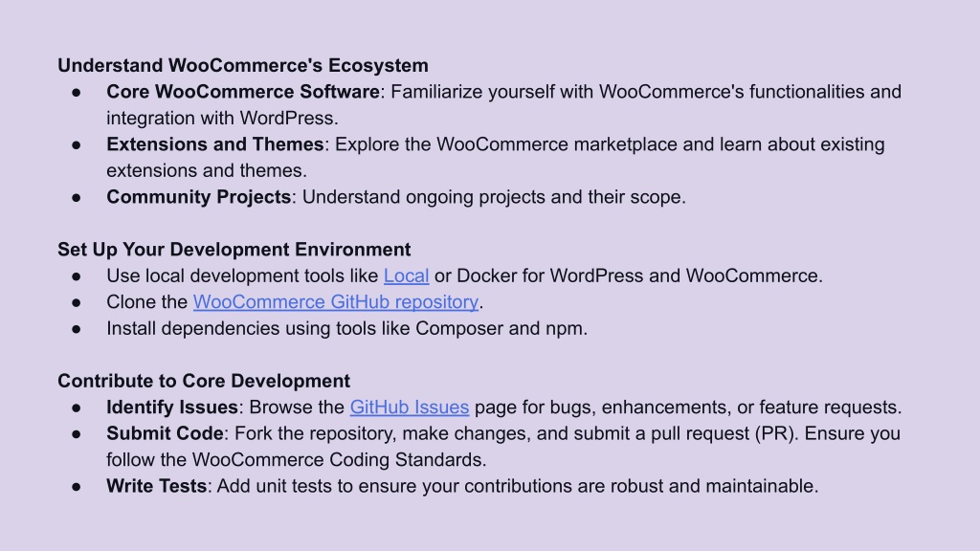Open the GitHub Issues link

[x=410, y=408]
